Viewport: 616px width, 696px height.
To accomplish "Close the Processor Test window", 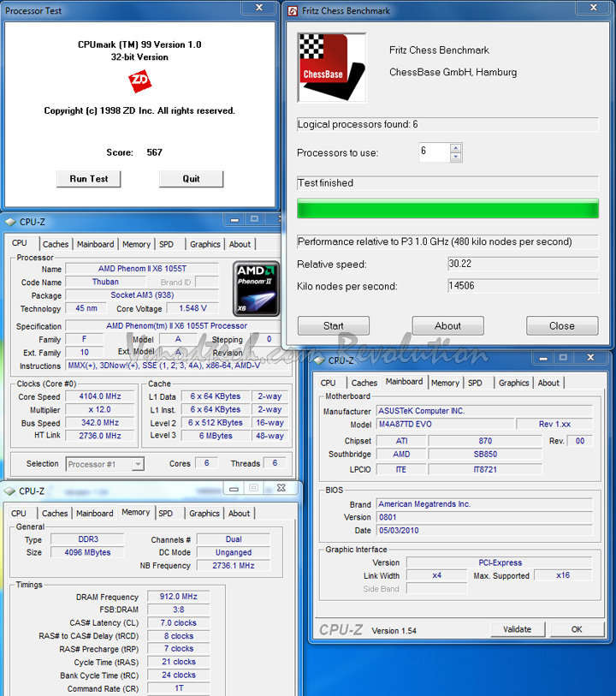I will [x=259, y=8].
